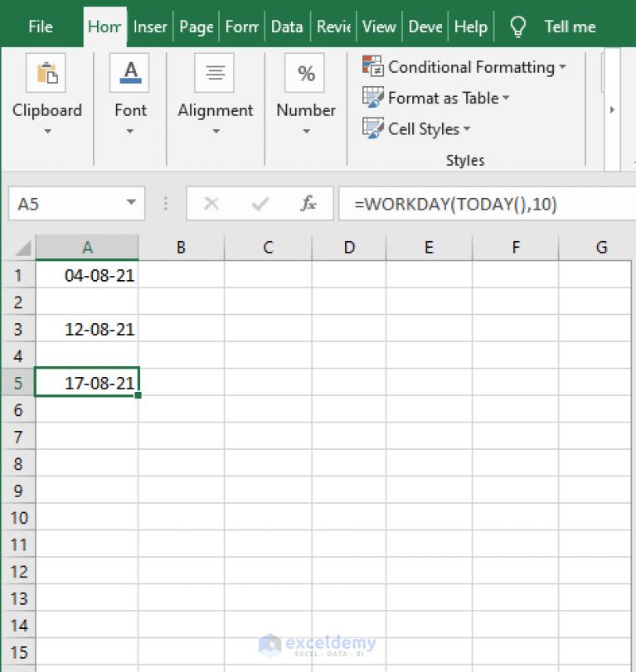Click the Select All corner triangle
Screen dimensions: 636x672
[x=23, y=248]
